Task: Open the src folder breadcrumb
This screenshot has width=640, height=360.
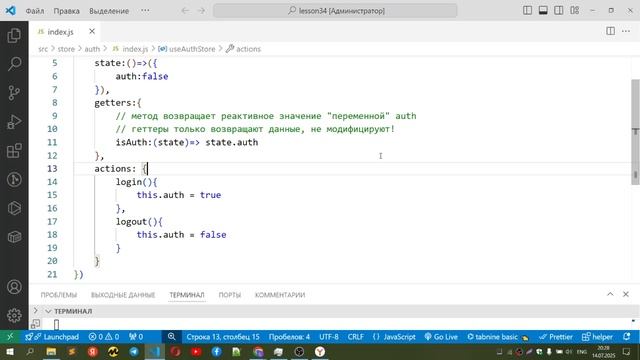Action: (x=43, y=49)
